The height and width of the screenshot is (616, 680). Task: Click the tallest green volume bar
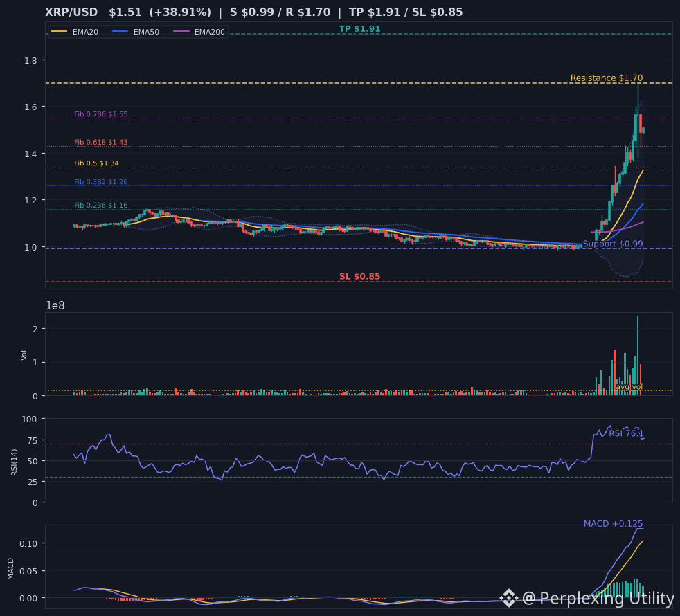[x=638, y=355]
